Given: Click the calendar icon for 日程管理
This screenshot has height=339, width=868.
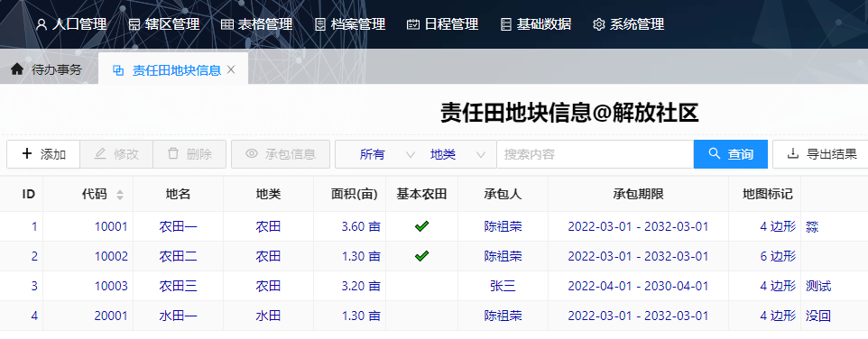Looking at the screenshot, I should pos(413,25).
